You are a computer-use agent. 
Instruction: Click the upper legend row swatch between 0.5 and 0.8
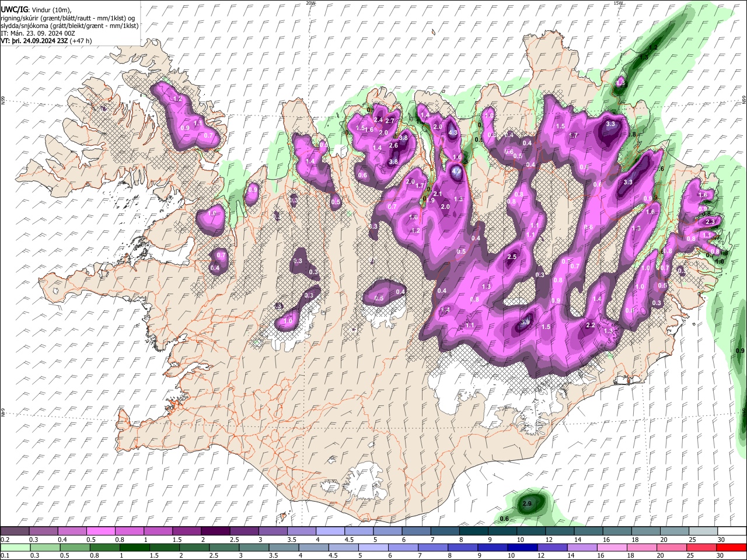[100, 531]
